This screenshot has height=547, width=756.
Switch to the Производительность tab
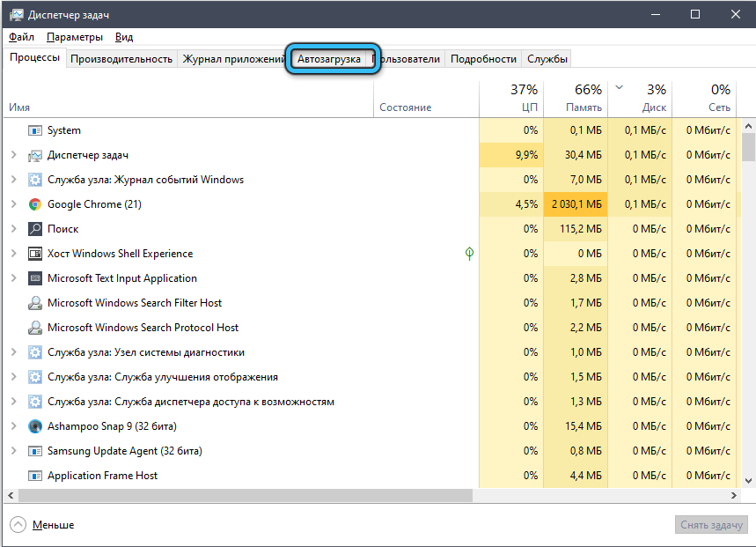pos(121,59)
